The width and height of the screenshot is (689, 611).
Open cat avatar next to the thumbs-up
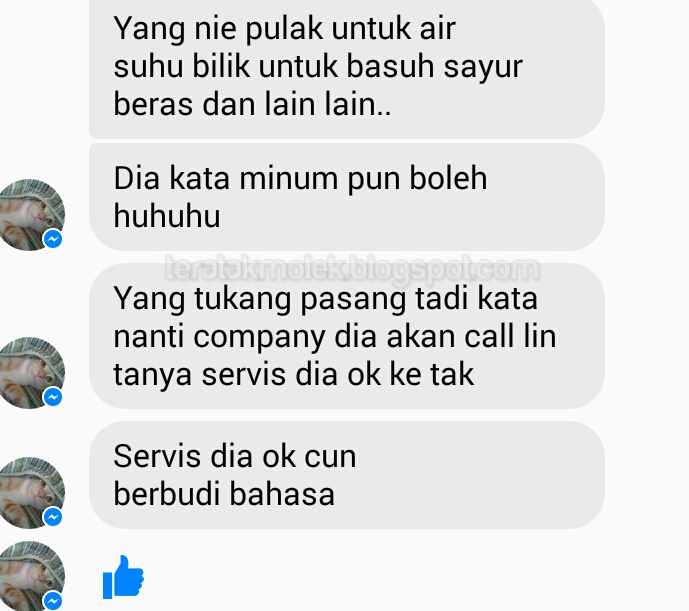tap(30, 576)
